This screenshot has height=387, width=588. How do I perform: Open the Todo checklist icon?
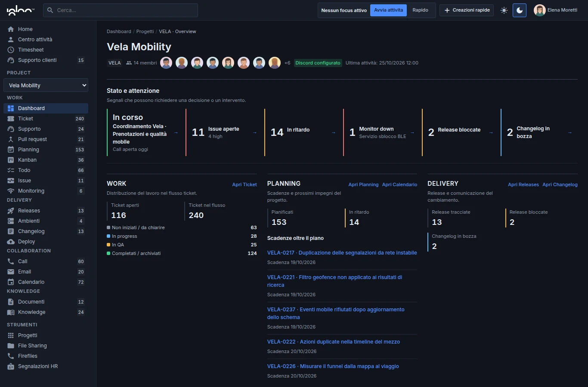click(11, 170)
